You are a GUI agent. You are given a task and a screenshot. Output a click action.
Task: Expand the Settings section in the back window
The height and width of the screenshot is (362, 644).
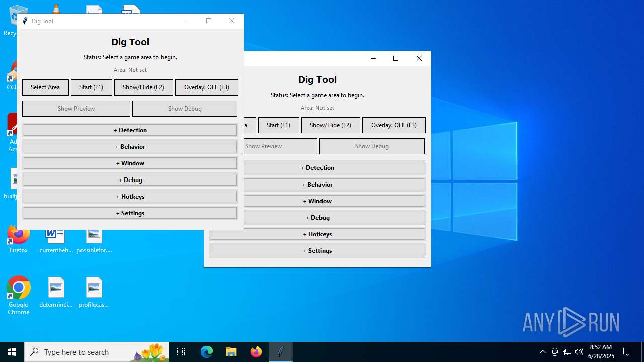click(317, 251)
